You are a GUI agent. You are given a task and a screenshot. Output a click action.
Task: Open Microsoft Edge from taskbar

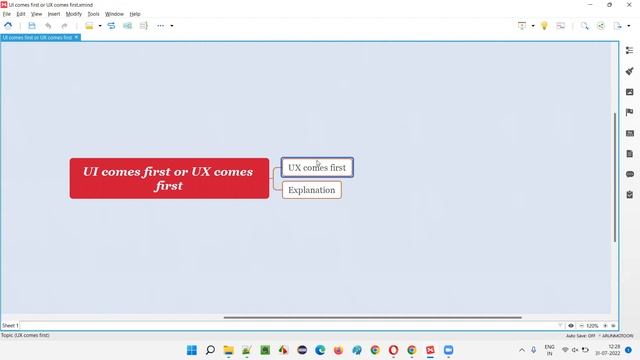tap(320, 350)
